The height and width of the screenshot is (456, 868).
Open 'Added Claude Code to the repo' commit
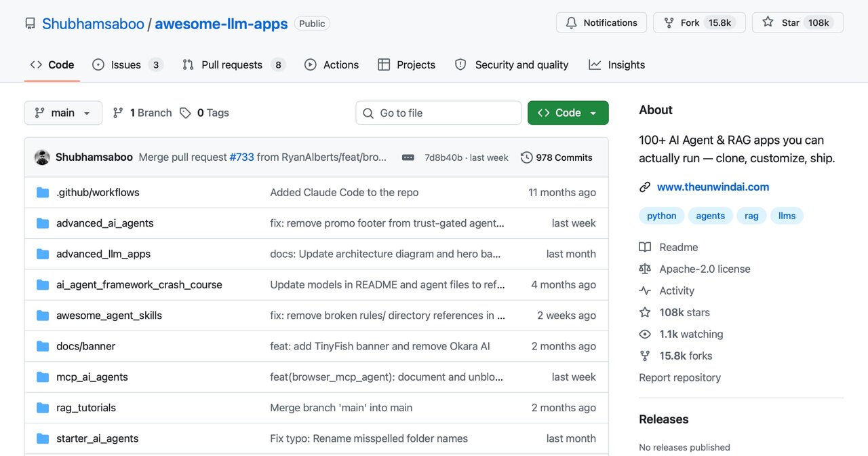tap(344, 192)
